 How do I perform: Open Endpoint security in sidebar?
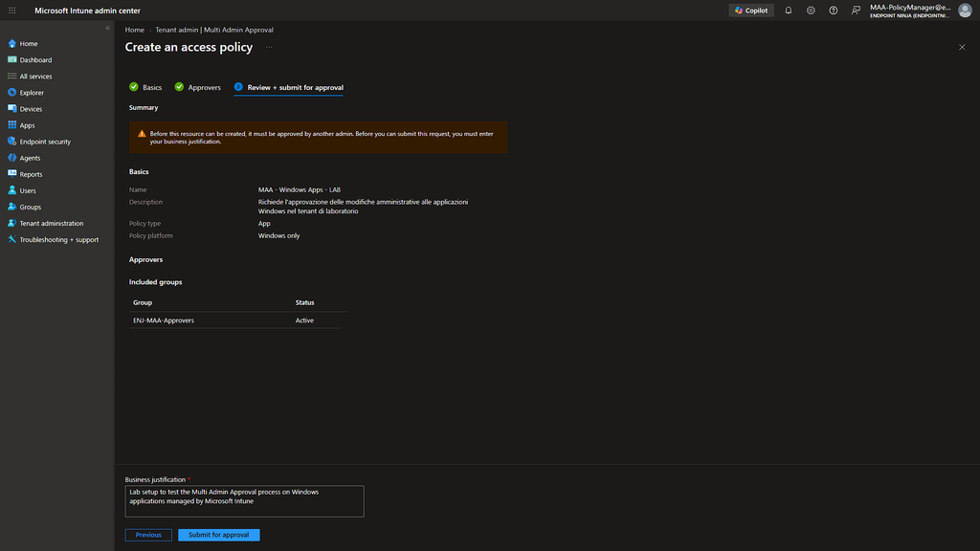click(x=45, y=142)
